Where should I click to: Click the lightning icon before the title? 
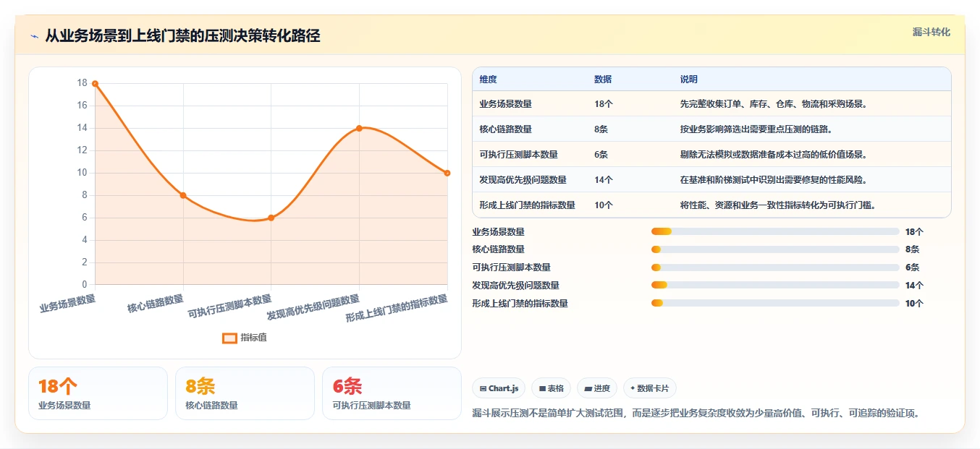pyautogui.click(x=34, y=36)
